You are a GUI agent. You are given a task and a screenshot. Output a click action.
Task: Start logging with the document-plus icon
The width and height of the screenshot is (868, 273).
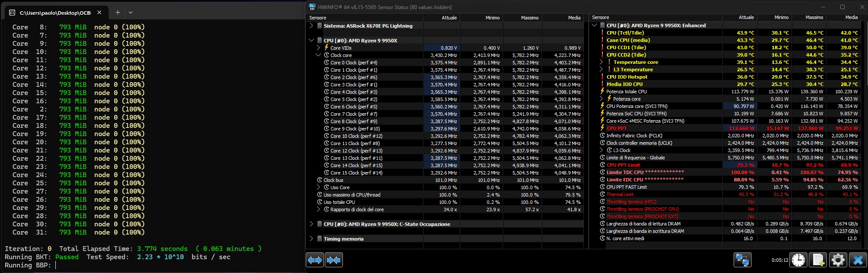[x=818, y=260]
